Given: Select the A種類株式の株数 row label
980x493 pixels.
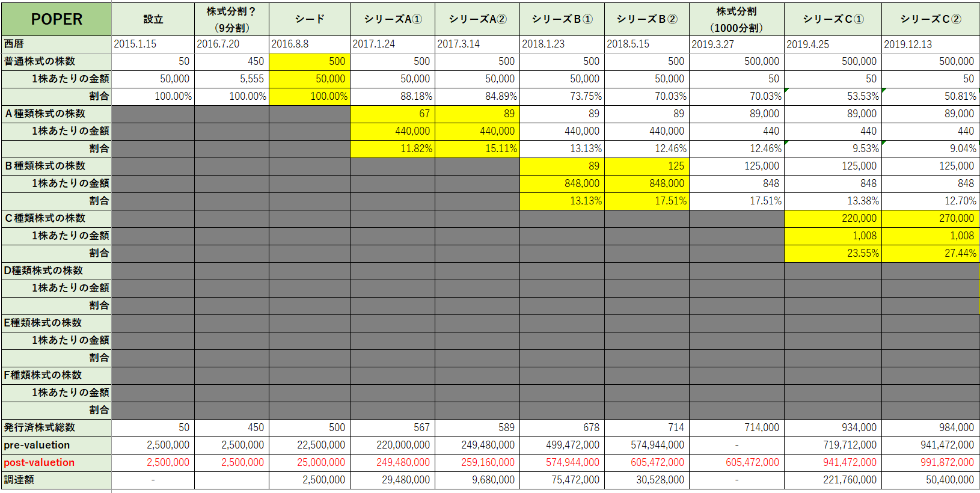Looking at the screenshot, I should [x=57, y=114].
